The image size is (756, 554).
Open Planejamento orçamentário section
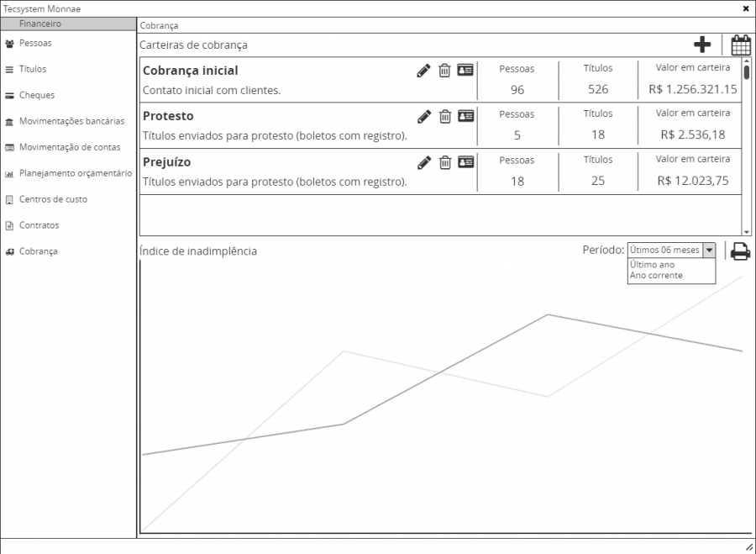pyautogui.click(x=75, y=173)
